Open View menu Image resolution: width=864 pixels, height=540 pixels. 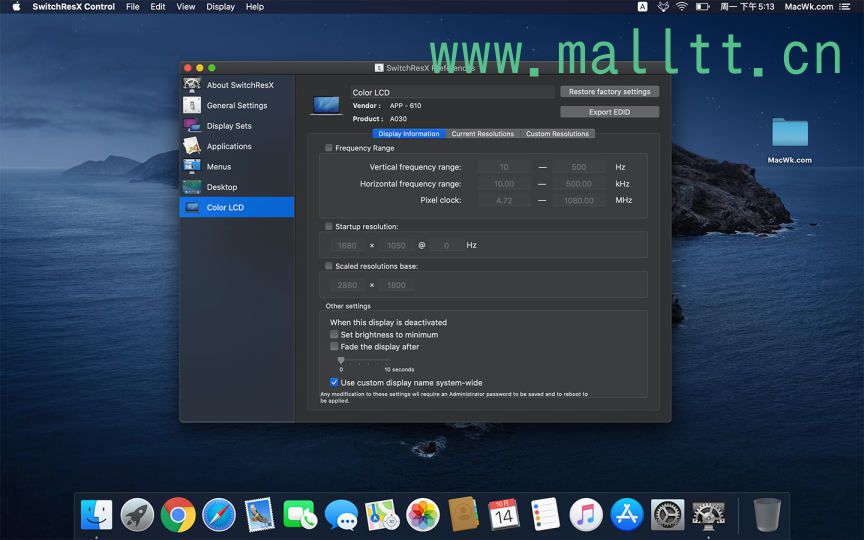point(186,7)
